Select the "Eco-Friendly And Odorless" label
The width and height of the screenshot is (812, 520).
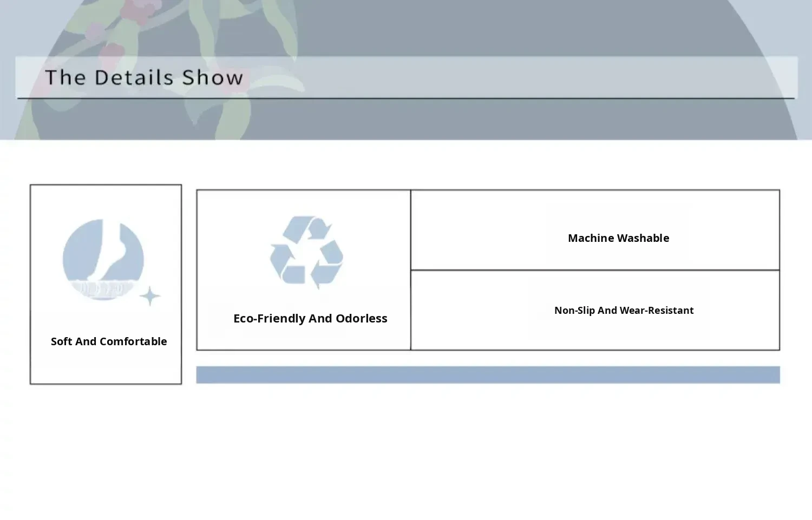(x=310, y=318)
